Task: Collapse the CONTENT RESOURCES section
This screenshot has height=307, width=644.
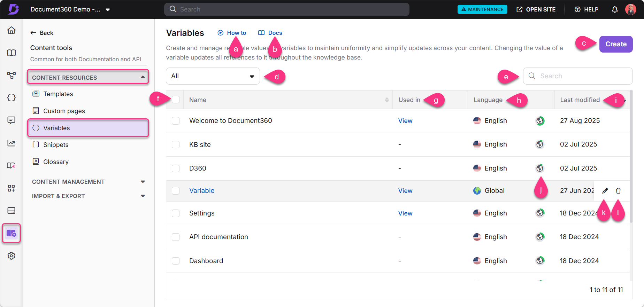Action: click(88, 77)
